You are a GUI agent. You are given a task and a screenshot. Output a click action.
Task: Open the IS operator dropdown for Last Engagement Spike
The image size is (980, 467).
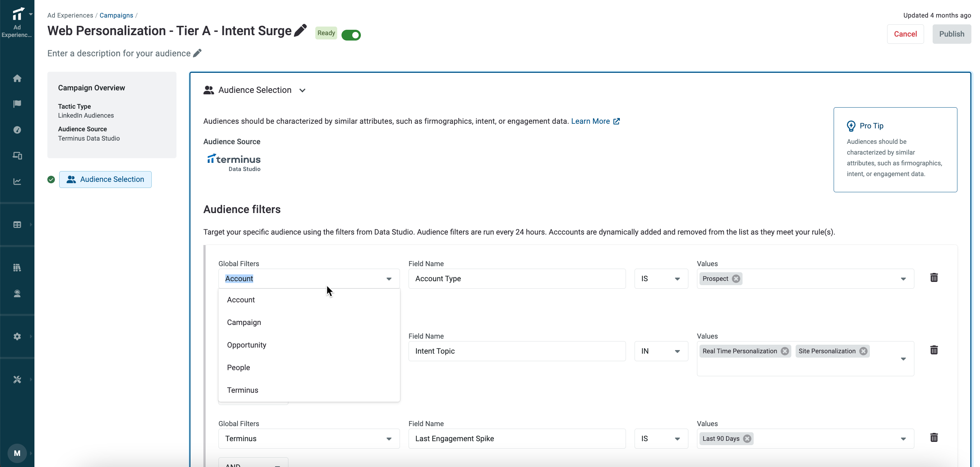coord(661,438)
